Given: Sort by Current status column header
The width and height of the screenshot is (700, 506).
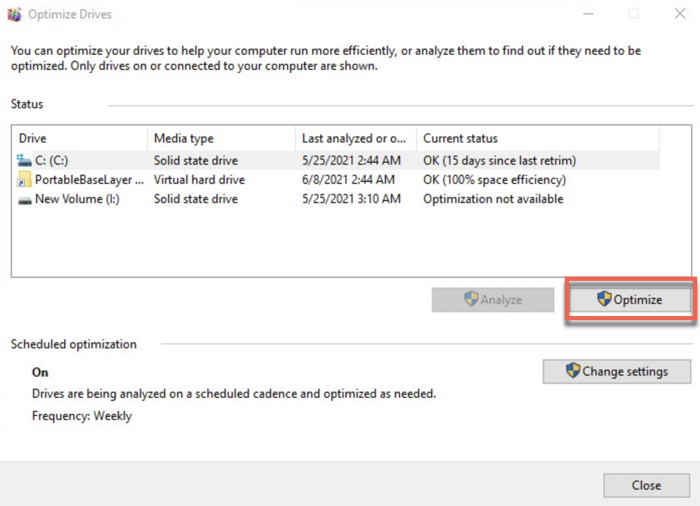Looking at the screenshot, I should pyautogui.click(x=535, y=138).
